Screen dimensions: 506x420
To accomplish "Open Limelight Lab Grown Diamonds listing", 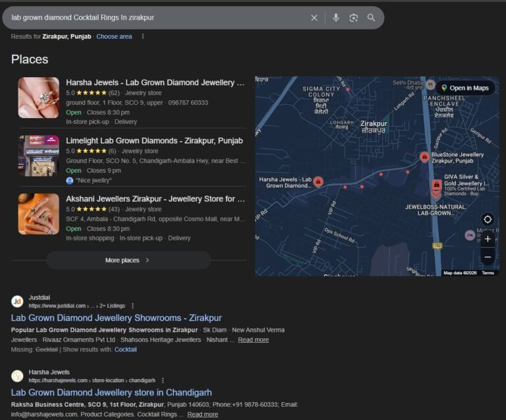I will point(154,140).
